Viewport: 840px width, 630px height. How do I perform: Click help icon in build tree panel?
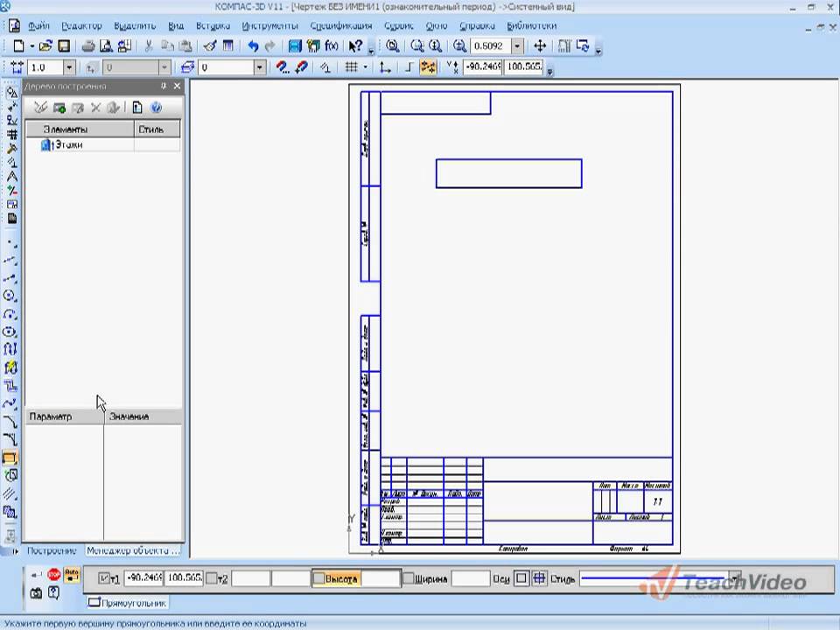click(x=157, y=108)
